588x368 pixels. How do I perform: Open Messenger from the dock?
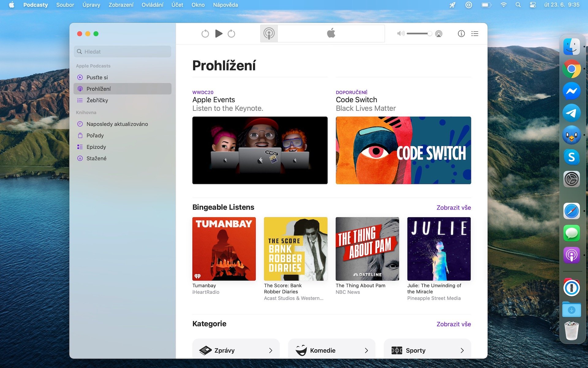point(571,91)
